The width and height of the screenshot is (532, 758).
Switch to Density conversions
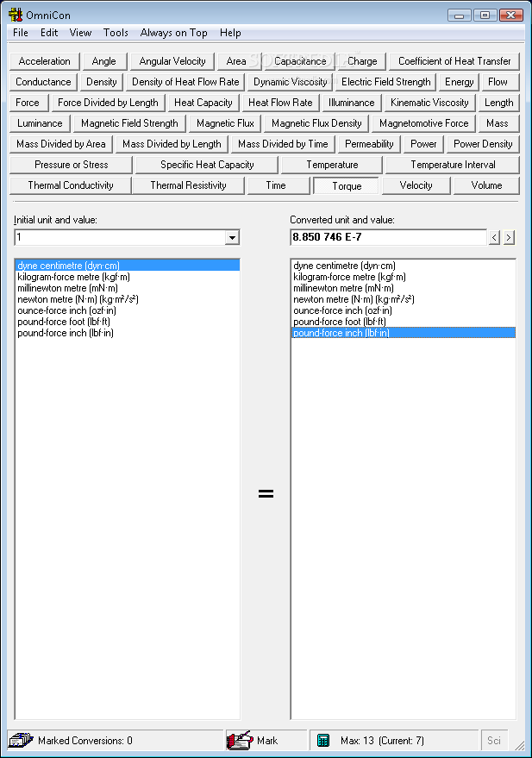pos(102,82)
